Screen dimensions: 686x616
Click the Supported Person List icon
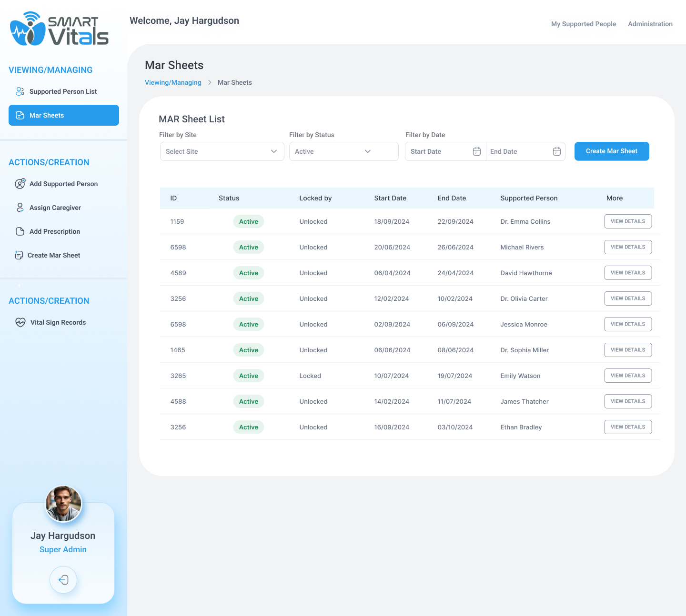click(20, 91)
